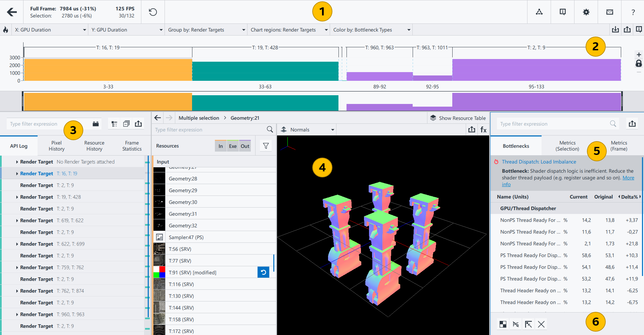Open the funnel filter next to Out
644x335 pixels.
[266, 146]
